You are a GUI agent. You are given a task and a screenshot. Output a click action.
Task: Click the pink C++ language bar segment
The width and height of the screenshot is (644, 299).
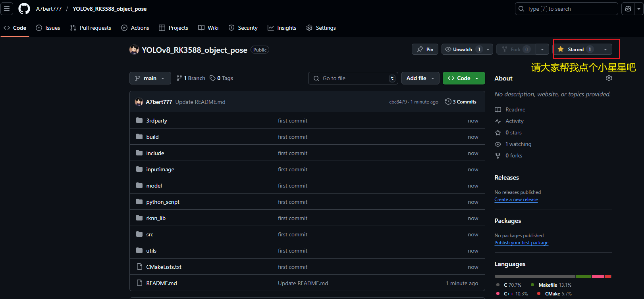coord(598,276)
